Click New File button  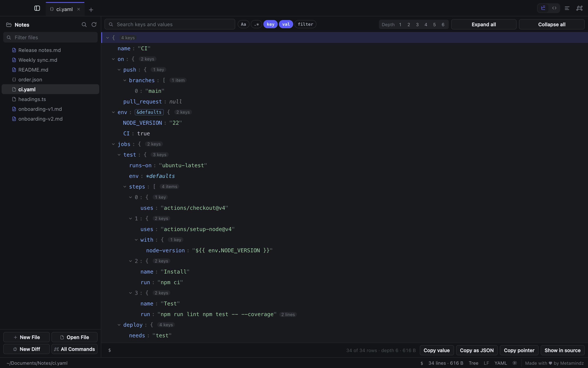27,337
